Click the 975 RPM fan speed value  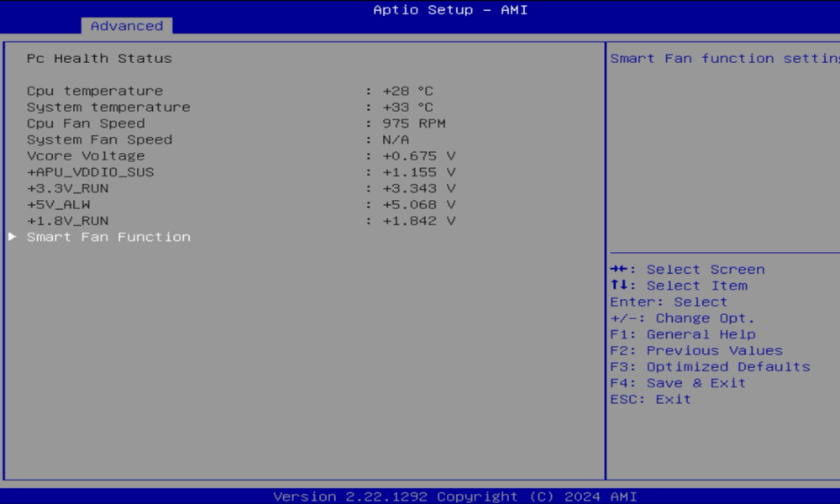coord(413,123)
